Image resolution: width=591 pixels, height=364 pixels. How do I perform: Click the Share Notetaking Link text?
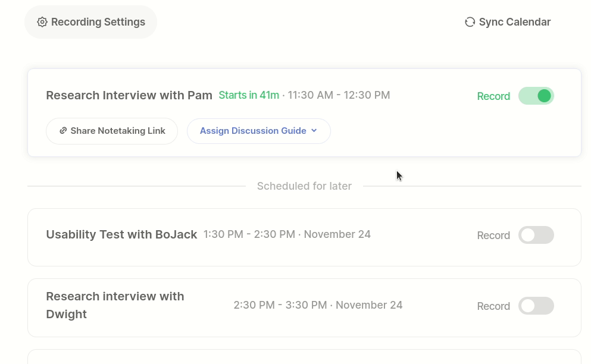[x=118, y=131]
